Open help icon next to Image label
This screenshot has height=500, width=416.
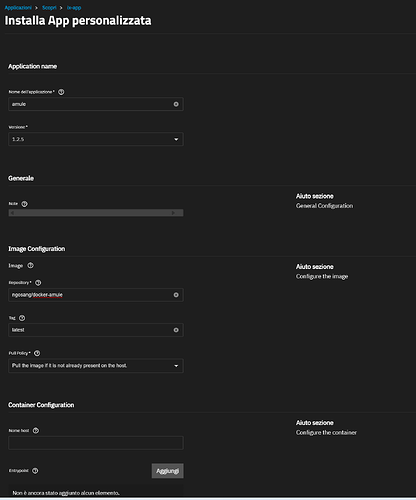tap(30, 265)
